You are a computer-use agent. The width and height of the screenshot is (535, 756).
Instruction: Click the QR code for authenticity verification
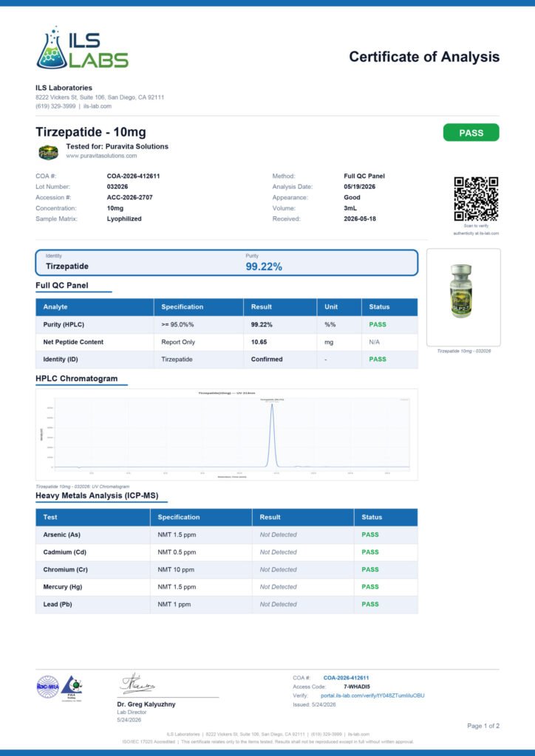476,199
